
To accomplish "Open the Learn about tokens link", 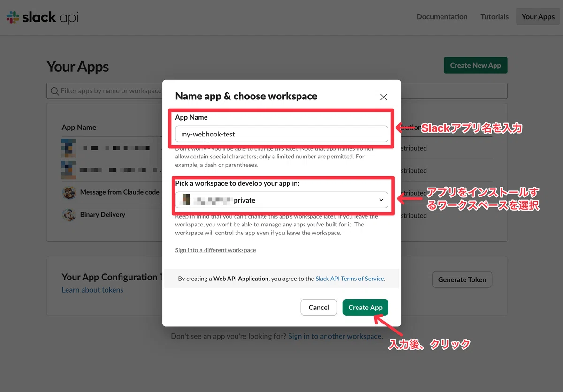I will point(92,290).
